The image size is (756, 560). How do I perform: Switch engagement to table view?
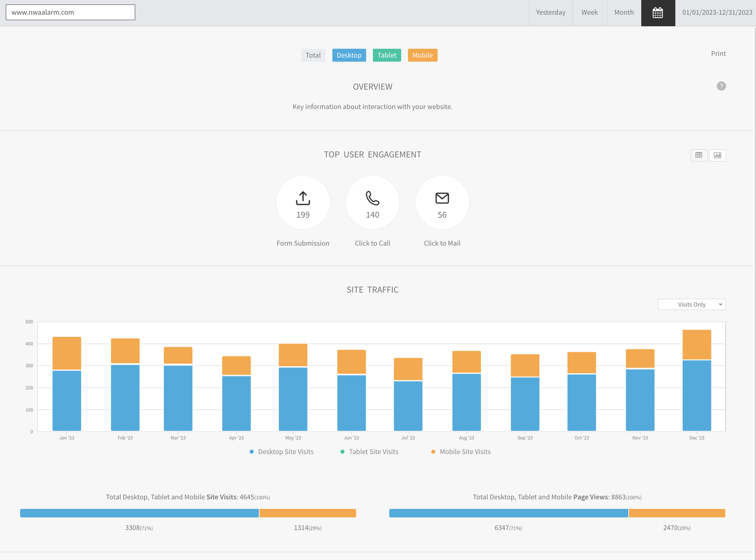coord(699,155)
